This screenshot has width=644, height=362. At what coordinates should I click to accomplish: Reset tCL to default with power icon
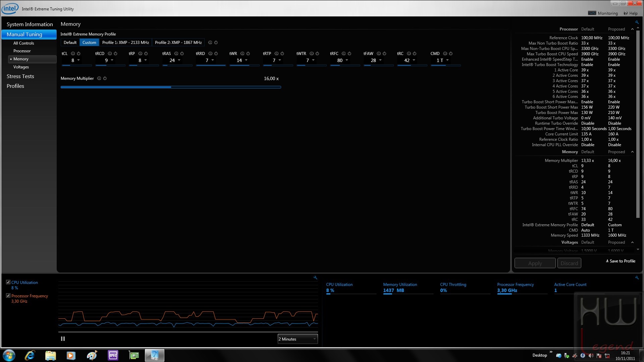tap(78, 54)
